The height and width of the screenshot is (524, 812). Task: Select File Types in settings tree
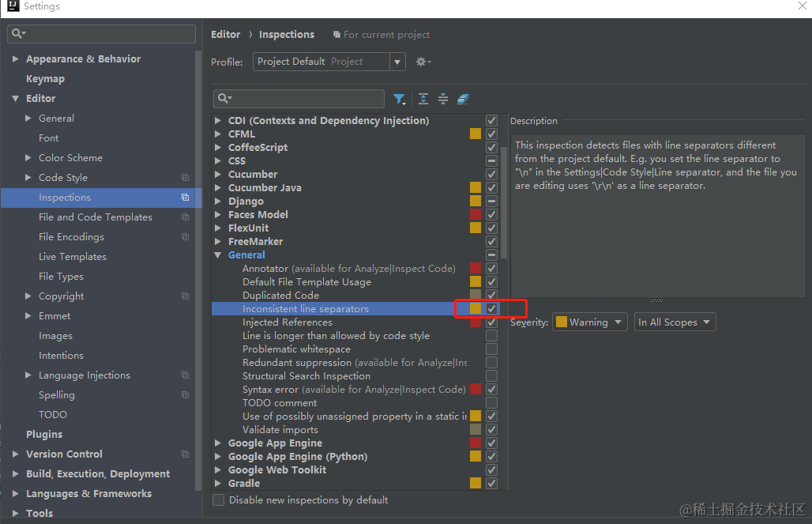(x=61, y=277)
